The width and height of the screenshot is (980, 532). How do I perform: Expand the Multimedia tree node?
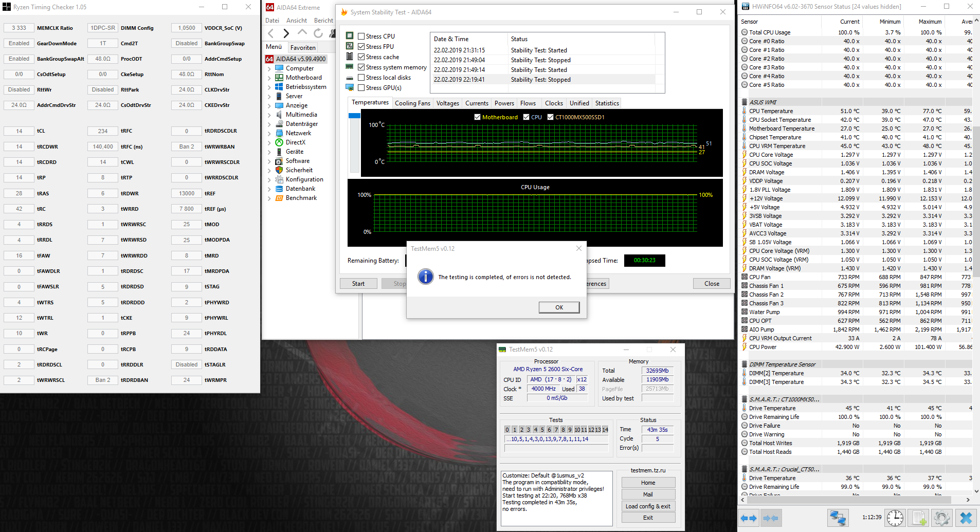point(269,115)
